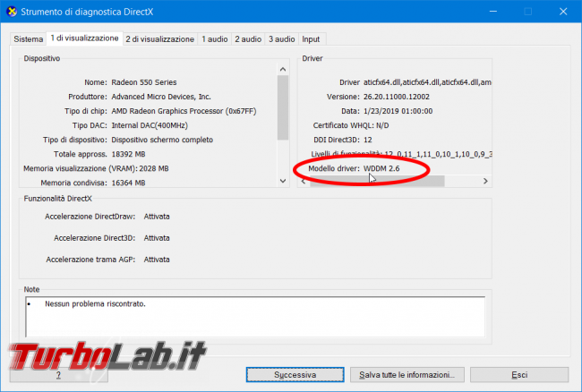Click the WDDM 2.6 driver model value

(x=381, y=169)
